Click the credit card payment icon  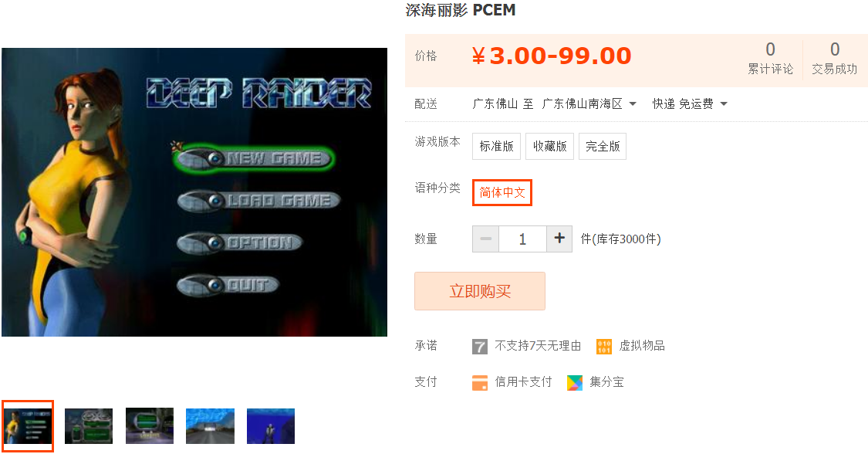point(480,382)
